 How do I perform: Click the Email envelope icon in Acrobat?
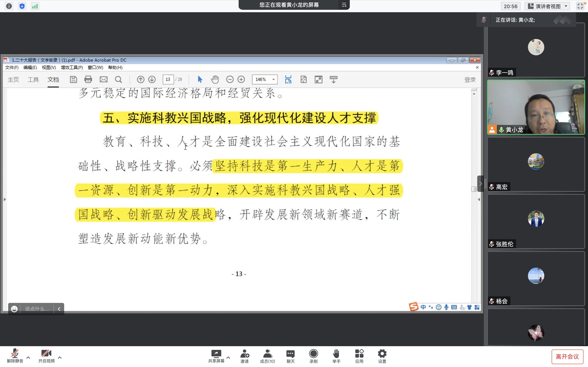(x=103, y=79)
